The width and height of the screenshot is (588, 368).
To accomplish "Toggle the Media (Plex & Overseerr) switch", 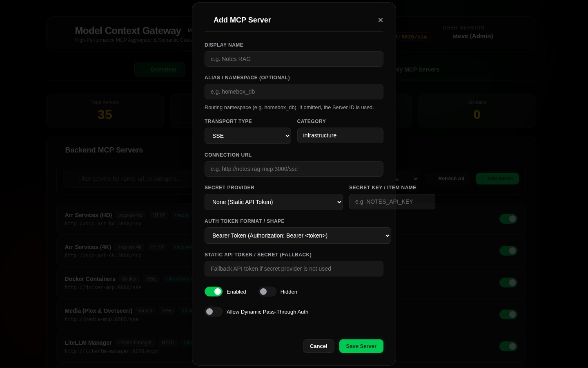I will pyautogui.click(x=508, y=314).
